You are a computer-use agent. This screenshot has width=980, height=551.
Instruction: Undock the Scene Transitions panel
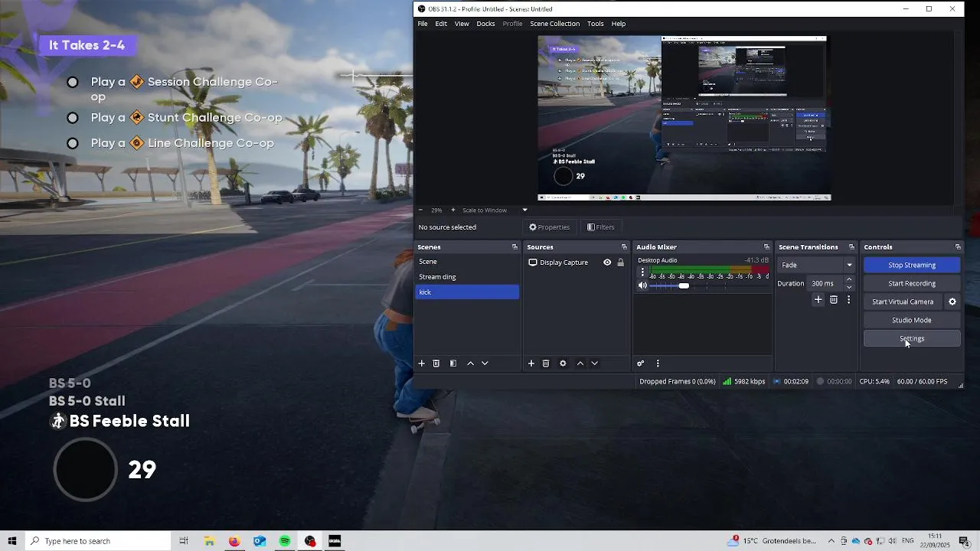pyautogui.click(x=851, y=247)
